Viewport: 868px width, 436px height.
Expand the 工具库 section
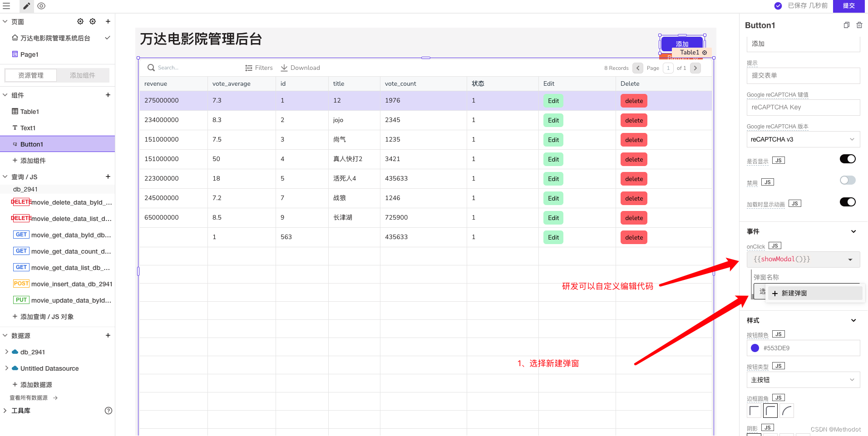coord(5,411)
